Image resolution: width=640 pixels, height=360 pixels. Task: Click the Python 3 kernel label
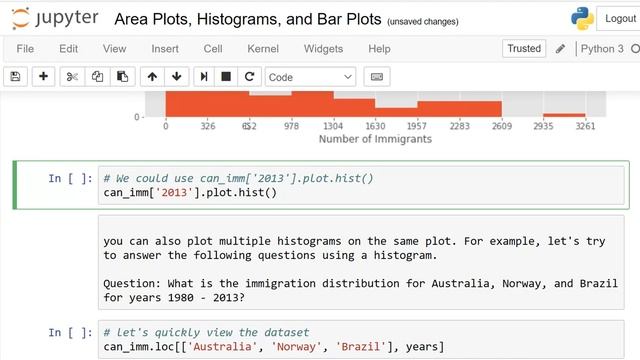[x=602, y=49]
